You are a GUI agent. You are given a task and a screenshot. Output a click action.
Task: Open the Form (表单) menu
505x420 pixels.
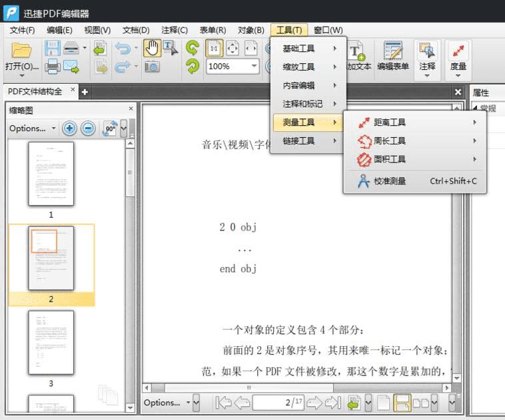click(x=213, y=30)
